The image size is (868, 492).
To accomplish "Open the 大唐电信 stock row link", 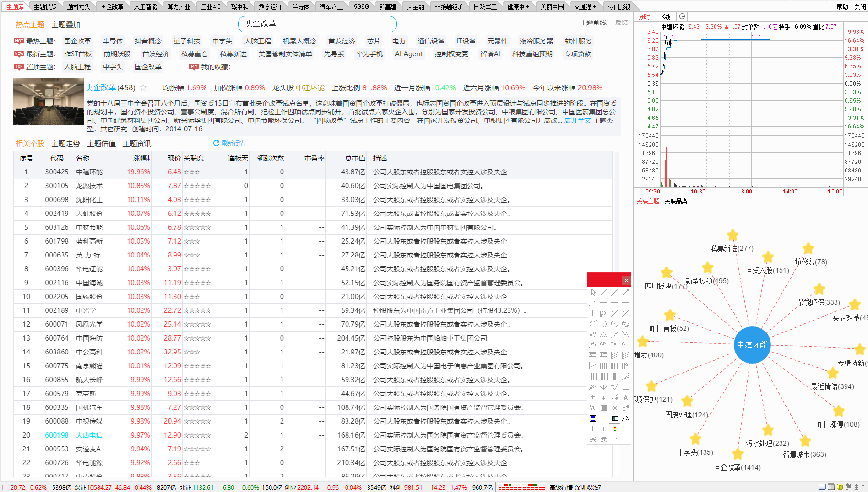I will click(89, 435).
